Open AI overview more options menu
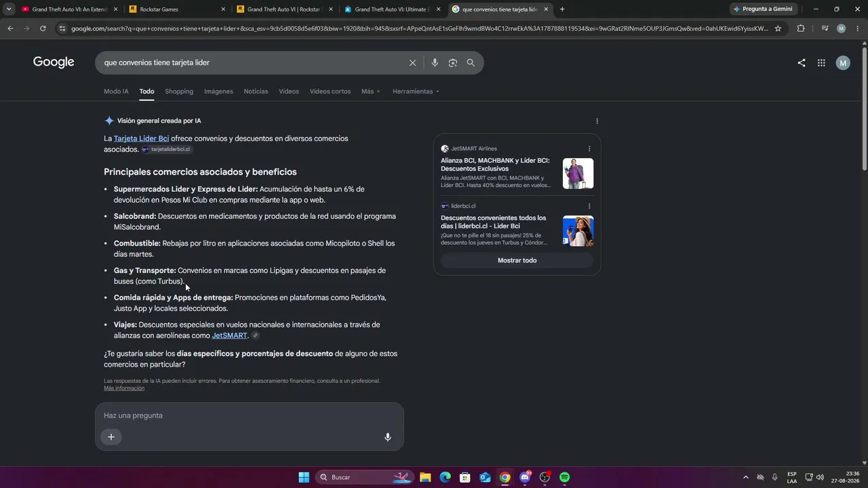868x488 pixels. pyautogui.click(x=597, y=121)
